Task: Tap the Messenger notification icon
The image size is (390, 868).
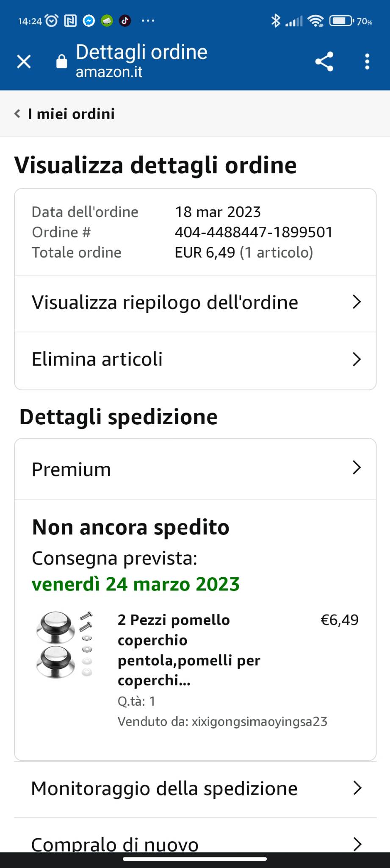Action: 89,20
